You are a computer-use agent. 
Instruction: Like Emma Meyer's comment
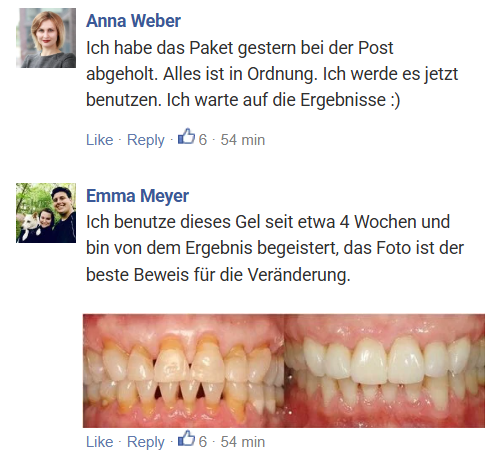(x=100, y=442)
